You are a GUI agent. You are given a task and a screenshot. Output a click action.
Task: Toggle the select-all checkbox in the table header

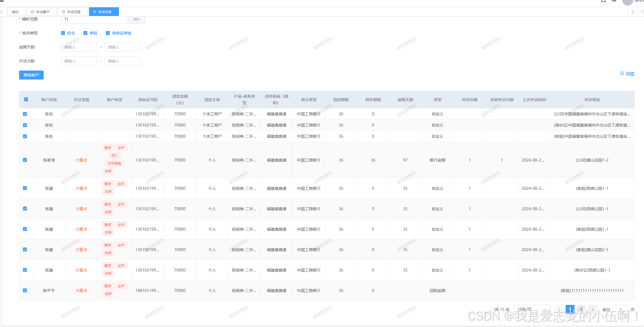point(26,99)
